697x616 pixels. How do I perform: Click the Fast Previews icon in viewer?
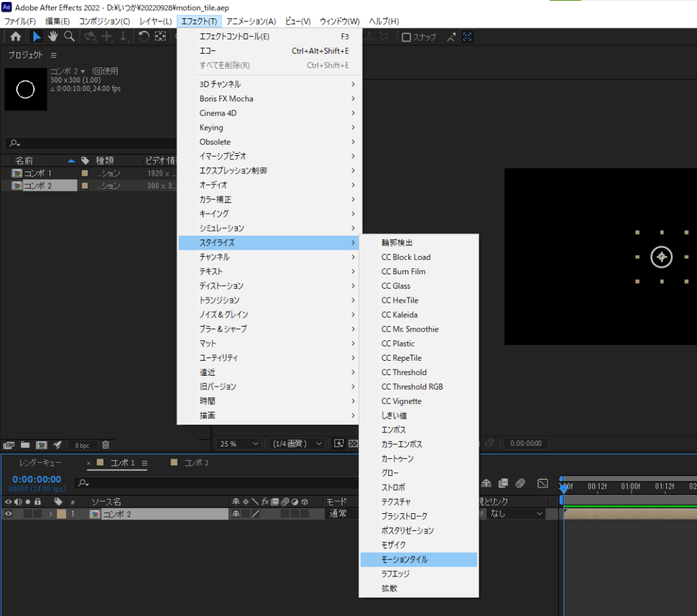339,444
